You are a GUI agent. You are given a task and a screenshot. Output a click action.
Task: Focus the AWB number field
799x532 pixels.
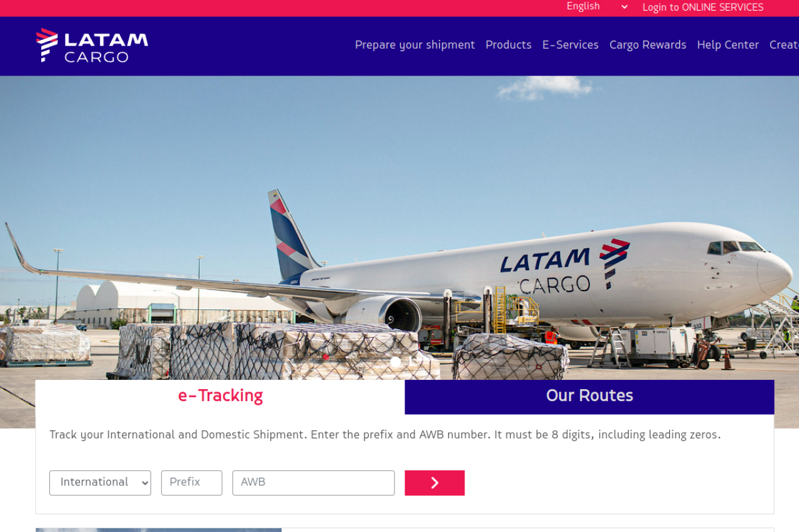(x=313, y=483)
